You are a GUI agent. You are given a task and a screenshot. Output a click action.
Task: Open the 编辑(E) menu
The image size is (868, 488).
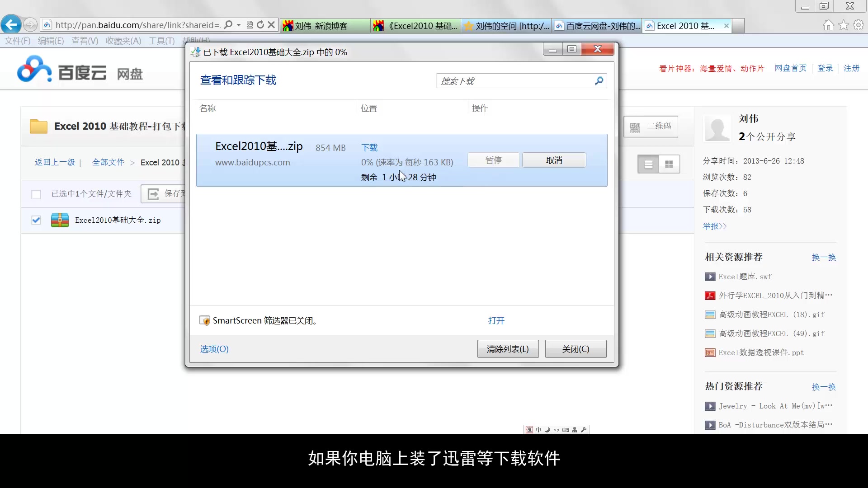click(51, 41)
